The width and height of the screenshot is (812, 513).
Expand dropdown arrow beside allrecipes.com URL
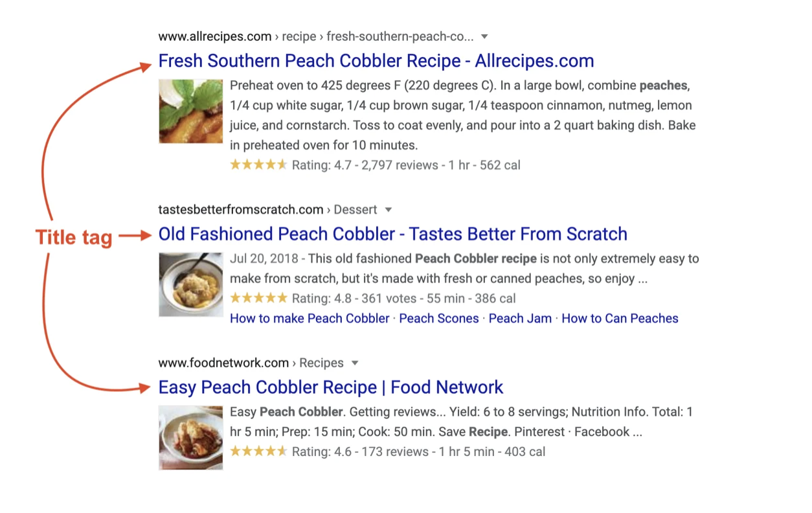pos(485,36)
